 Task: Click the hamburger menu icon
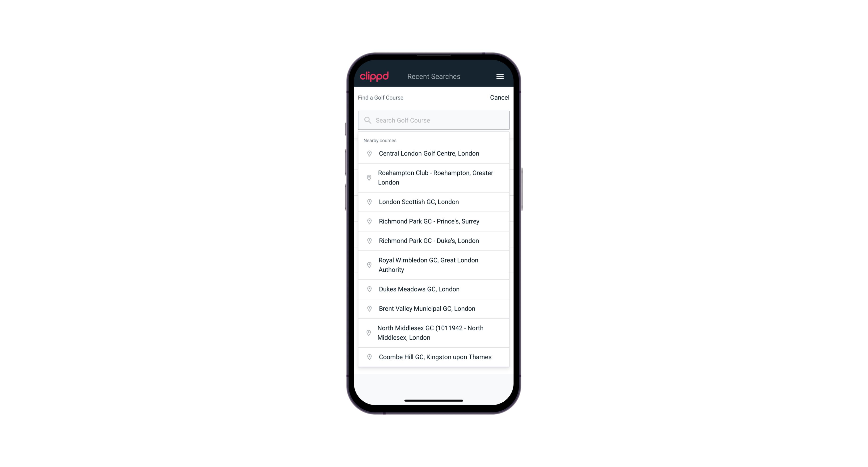pyautogui.click(x=500, y=76)
